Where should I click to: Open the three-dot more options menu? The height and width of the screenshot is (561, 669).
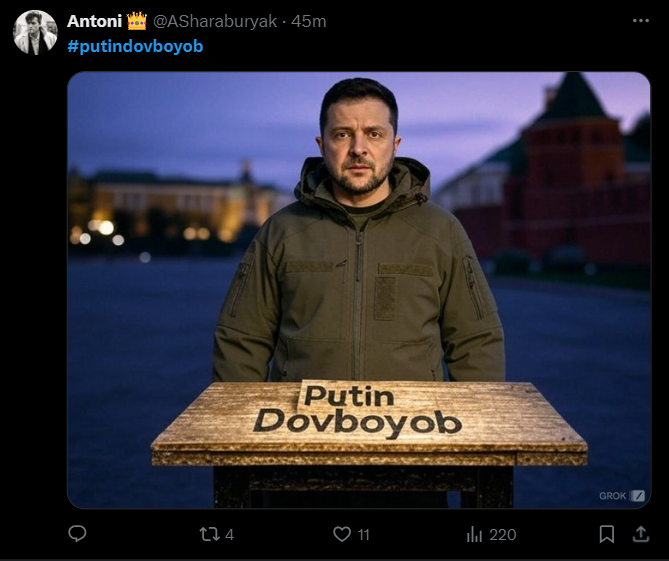pyautogui.click(x=641, y=20)
